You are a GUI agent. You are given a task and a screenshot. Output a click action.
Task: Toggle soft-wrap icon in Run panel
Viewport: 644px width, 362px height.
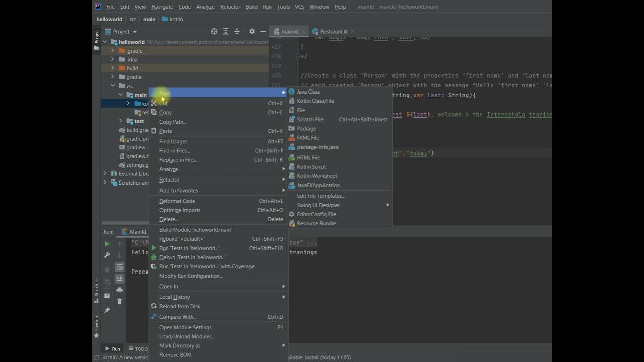tap(119, 267)
